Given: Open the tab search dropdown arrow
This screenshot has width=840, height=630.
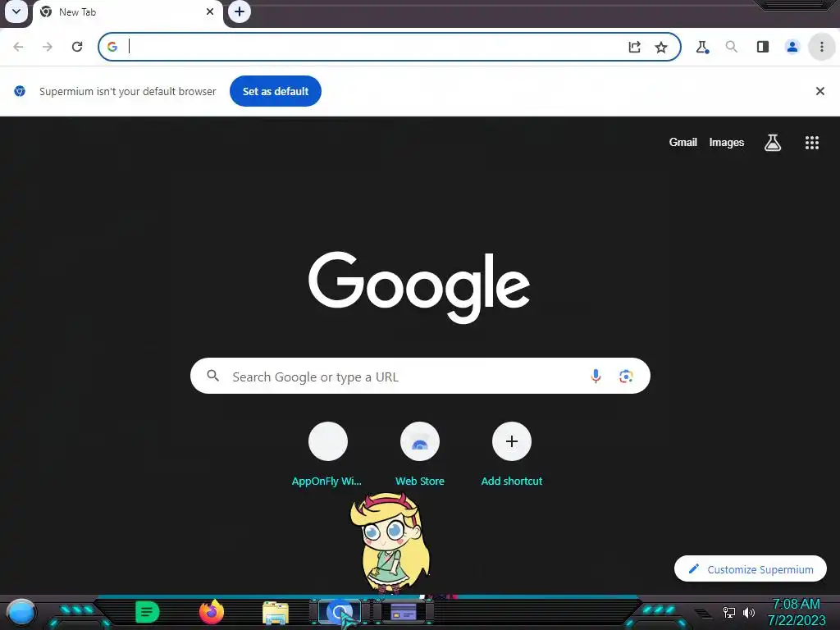Looking at the screenshot, I should click(16, 11).
